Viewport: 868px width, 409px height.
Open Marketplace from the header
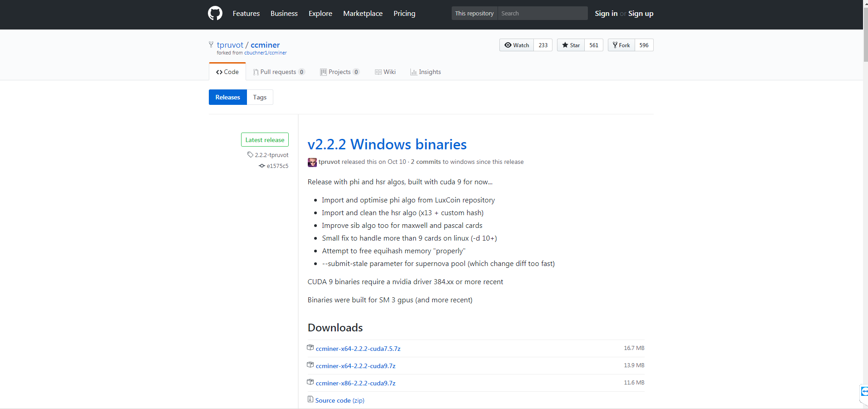coord(363,14)
